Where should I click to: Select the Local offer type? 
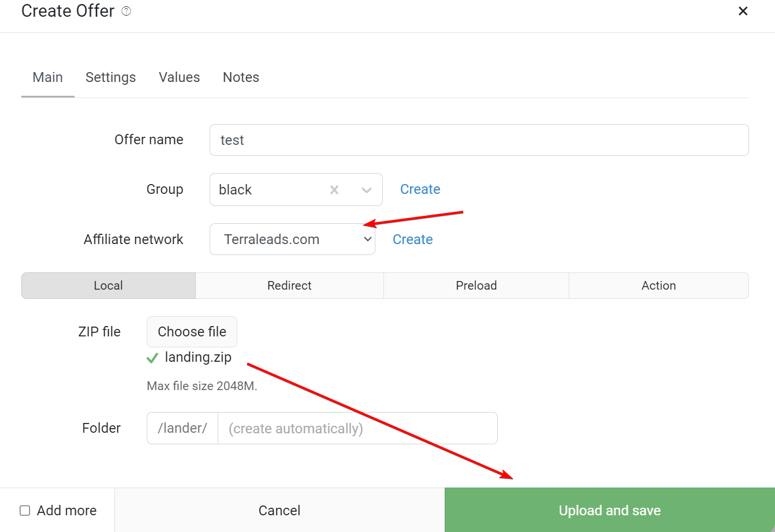point(109,286)
